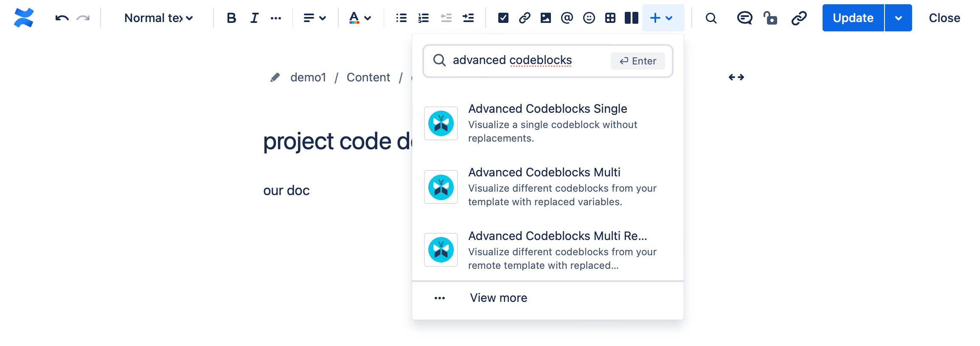Open the demo1 breadcrumb link
Screen dimensions: 980x346
(308, 77)
